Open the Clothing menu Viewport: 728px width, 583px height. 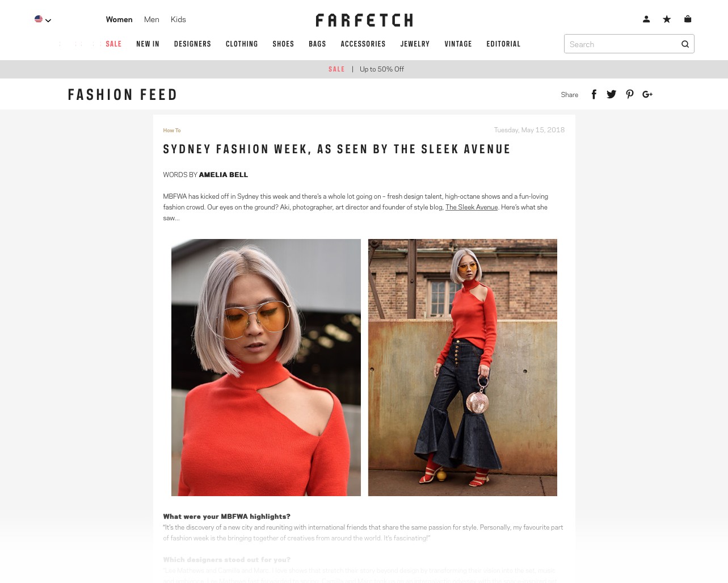pos(242,44)
